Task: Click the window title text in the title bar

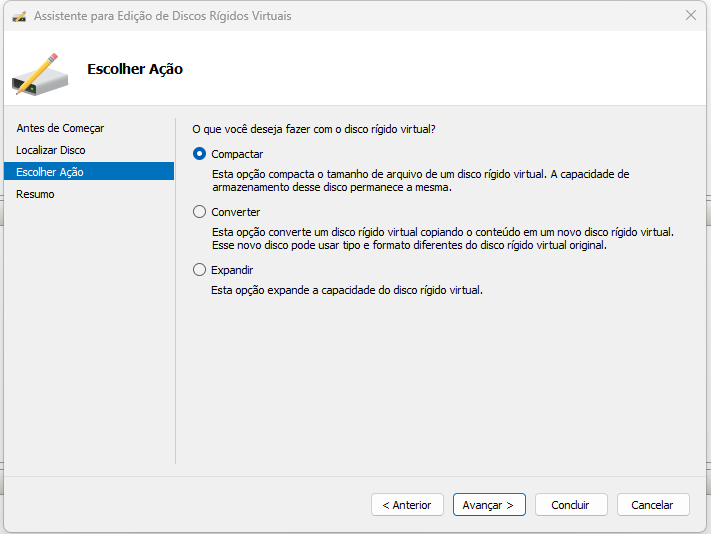Action: [163, 16]
